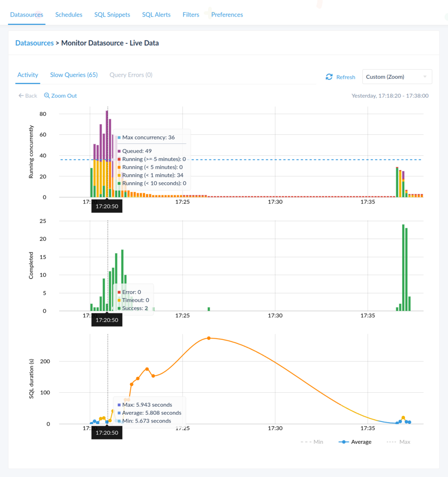Click the magnifier Zoom Out icon
The image size is (448, 477).
point(48,95)
